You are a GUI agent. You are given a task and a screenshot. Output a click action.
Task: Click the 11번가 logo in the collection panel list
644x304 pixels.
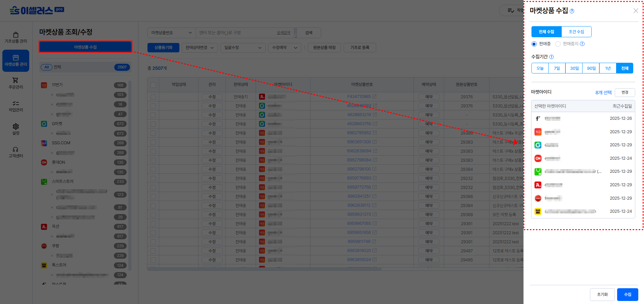(538, 132)
